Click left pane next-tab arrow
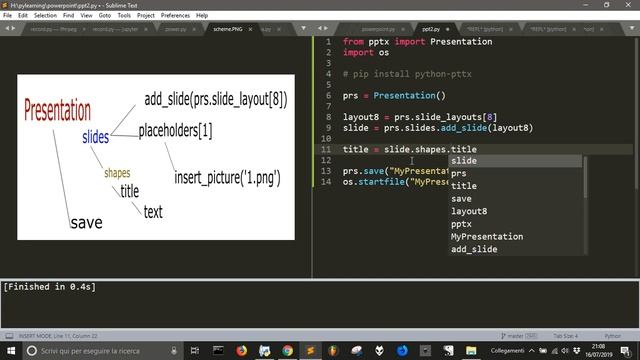This screenshot has width=640, height=360. (13, 28)
